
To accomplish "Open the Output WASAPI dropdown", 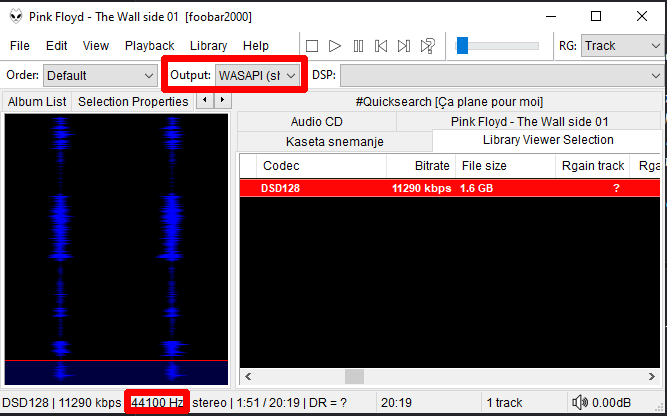I will 257,76.
